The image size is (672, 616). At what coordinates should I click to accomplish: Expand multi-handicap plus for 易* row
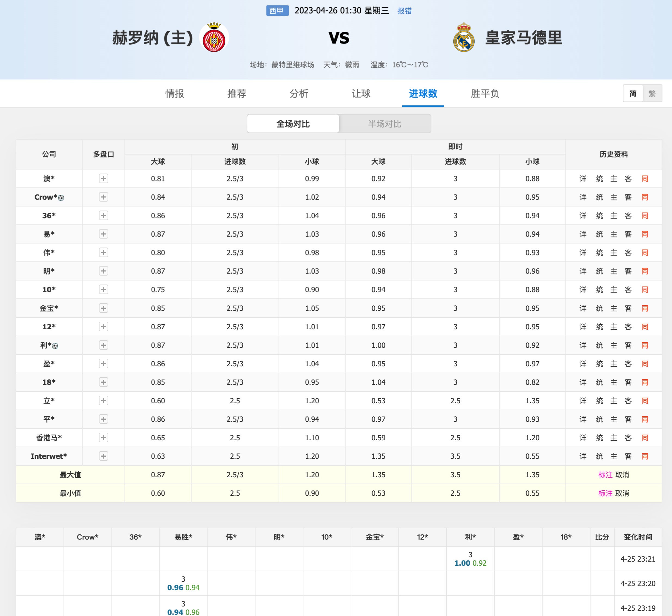click(103, 234)
